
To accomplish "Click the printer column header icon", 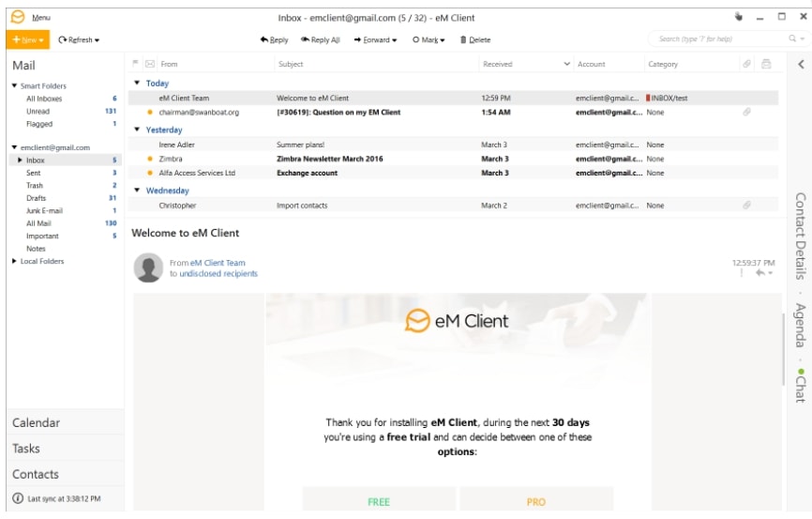I will [766, 64].
